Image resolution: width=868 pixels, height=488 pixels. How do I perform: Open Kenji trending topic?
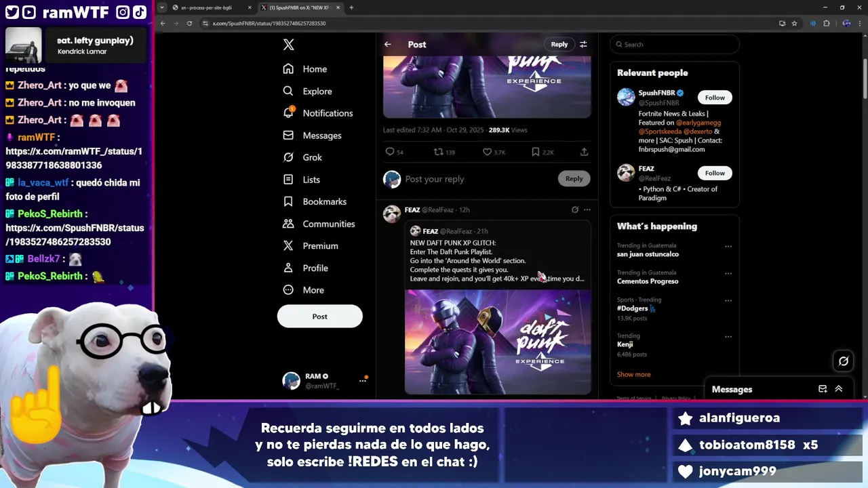click(x=625, y=344)
